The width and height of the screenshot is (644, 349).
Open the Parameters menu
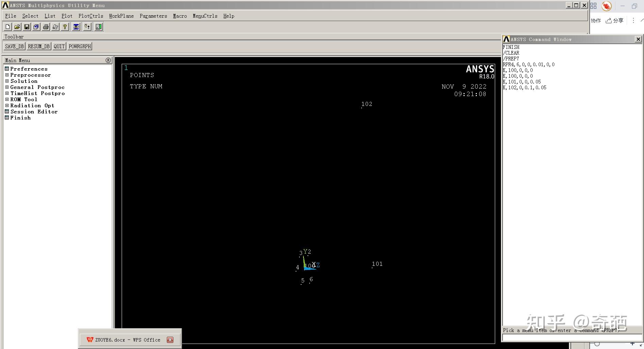coord(153,16)
